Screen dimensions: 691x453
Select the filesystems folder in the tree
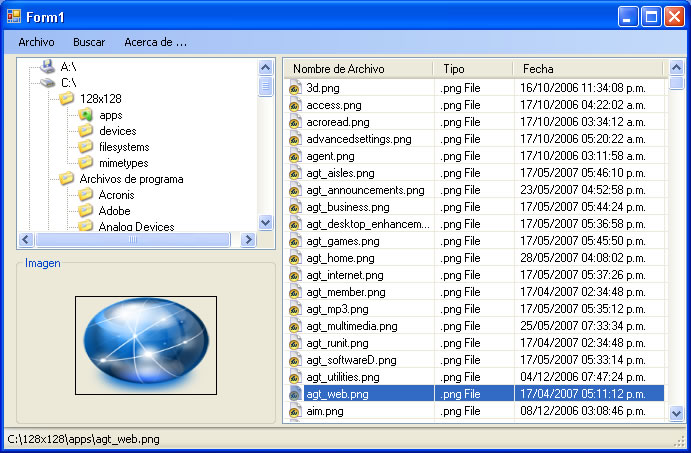point(124,147)
